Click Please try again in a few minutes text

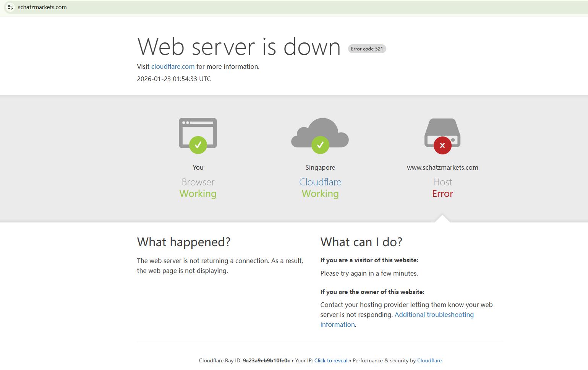369,273
